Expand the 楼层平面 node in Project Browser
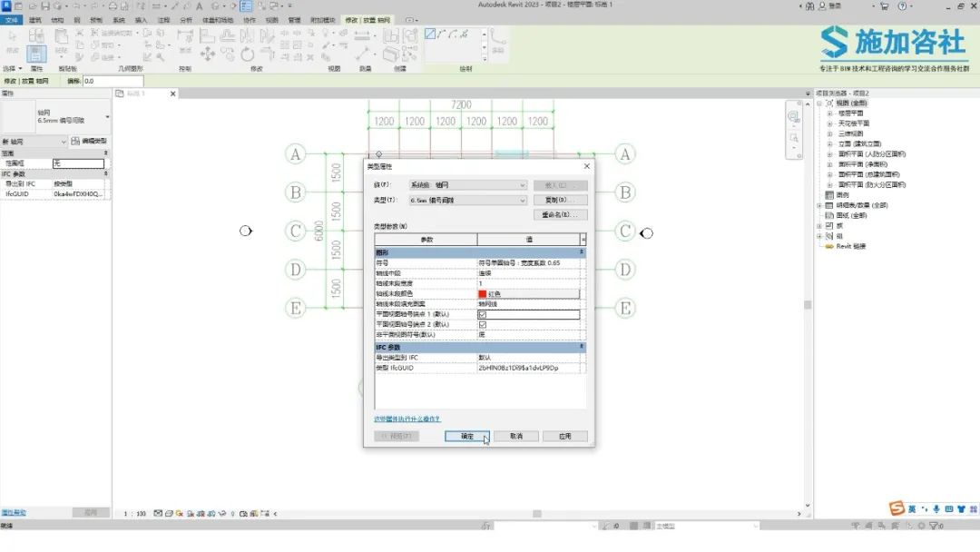Viewport: 980px width, 552px height. (x=829, y=113)
